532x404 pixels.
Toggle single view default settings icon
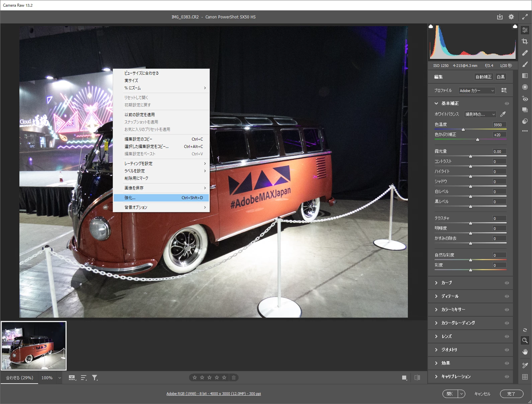coord(405,378)
